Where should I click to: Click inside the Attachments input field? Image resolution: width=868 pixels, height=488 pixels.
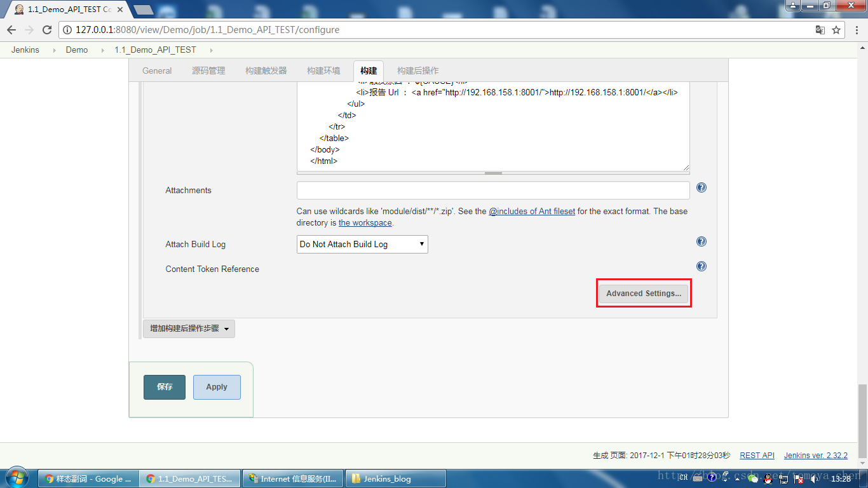(x=493, y=190)
